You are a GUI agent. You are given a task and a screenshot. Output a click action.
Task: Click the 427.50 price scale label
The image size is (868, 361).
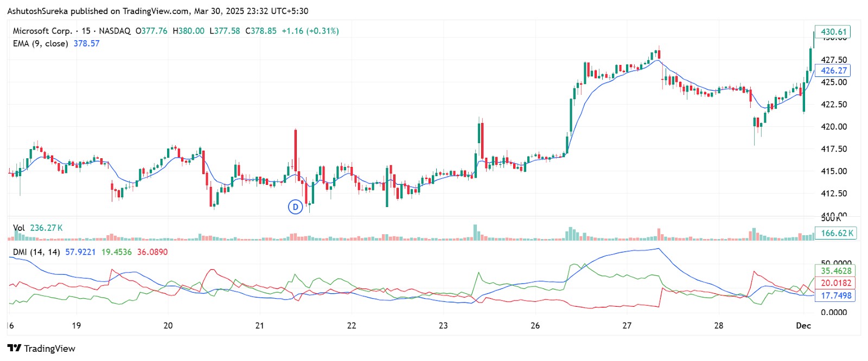point(834,60)
